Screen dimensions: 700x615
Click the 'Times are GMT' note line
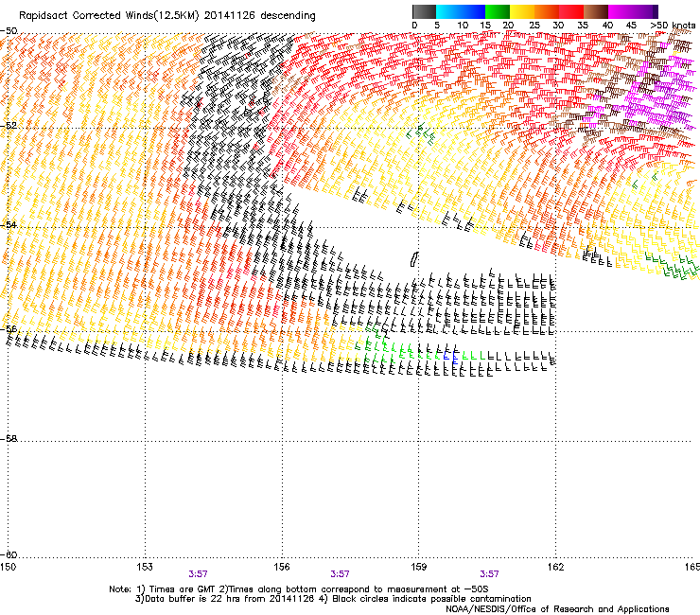pos(299,589)
